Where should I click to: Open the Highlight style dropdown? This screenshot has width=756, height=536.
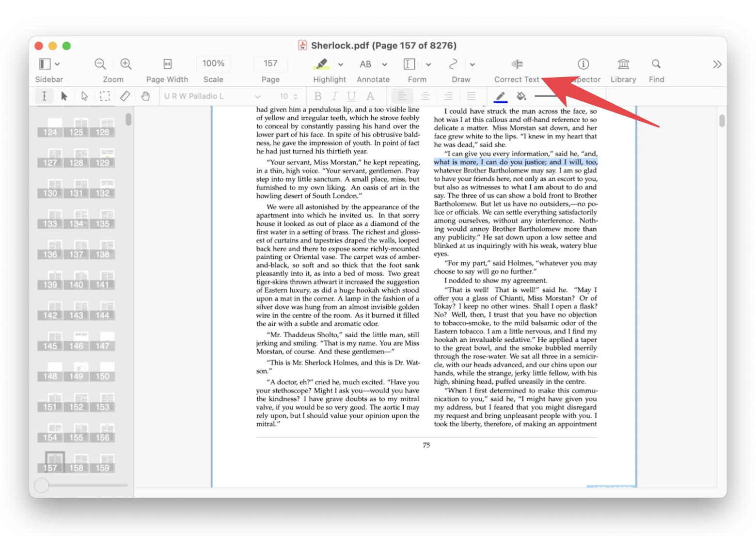(341, 63)
